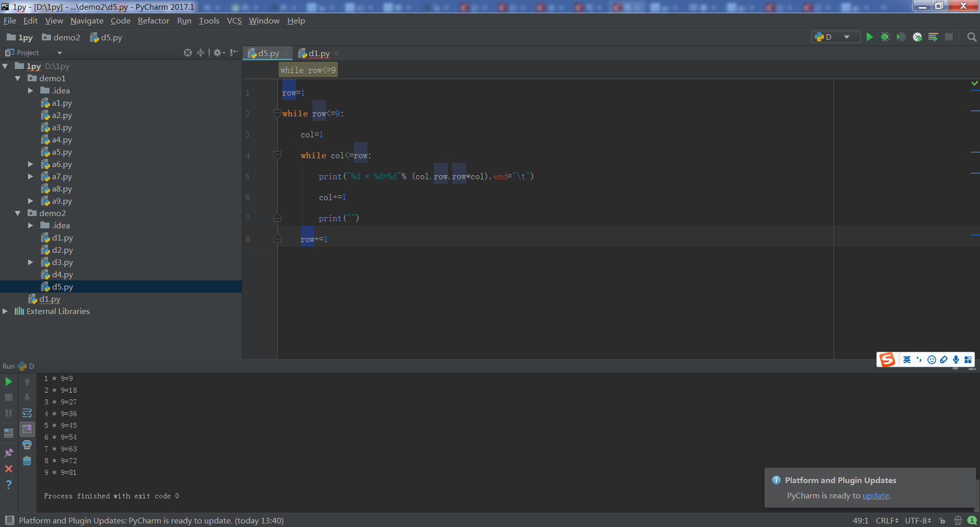Fold the while row<=9 block at line 2
The height and width of the screenshot is (527, 980).
click(x=277, y=113)
